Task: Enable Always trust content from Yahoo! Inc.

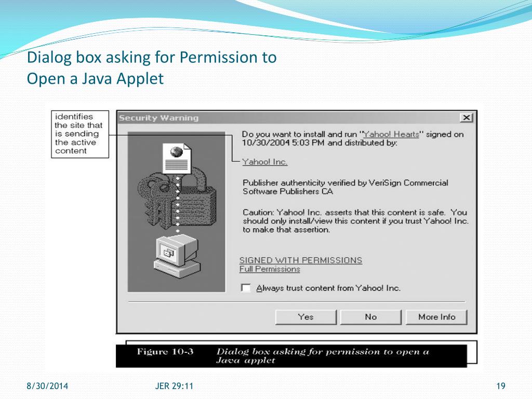Action: [246, 288]
